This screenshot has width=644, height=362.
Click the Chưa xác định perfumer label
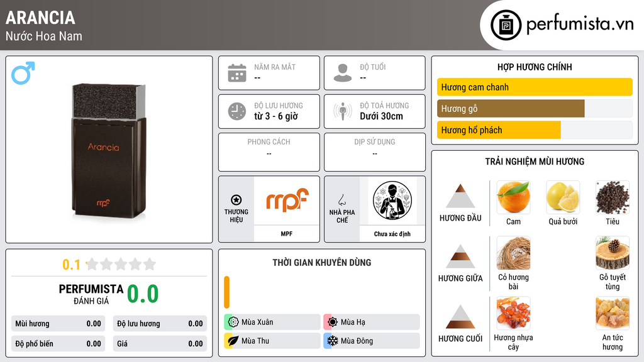392,234
